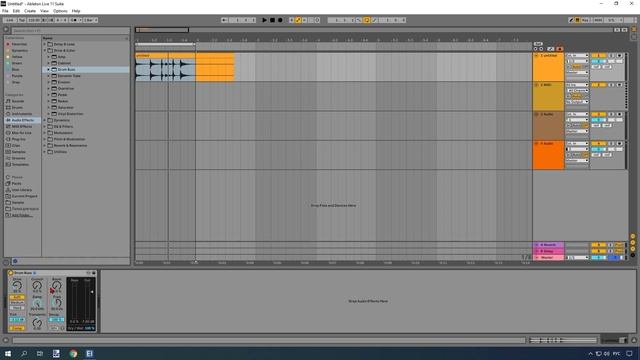Select Instruments category in browser
Viewport: 640px width, 360px height.
point(22,114)
